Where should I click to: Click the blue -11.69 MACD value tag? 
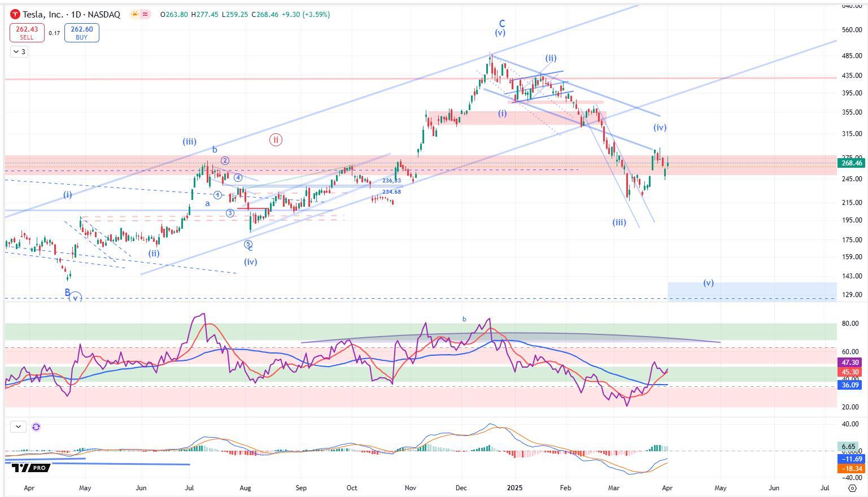click(850, 459)
